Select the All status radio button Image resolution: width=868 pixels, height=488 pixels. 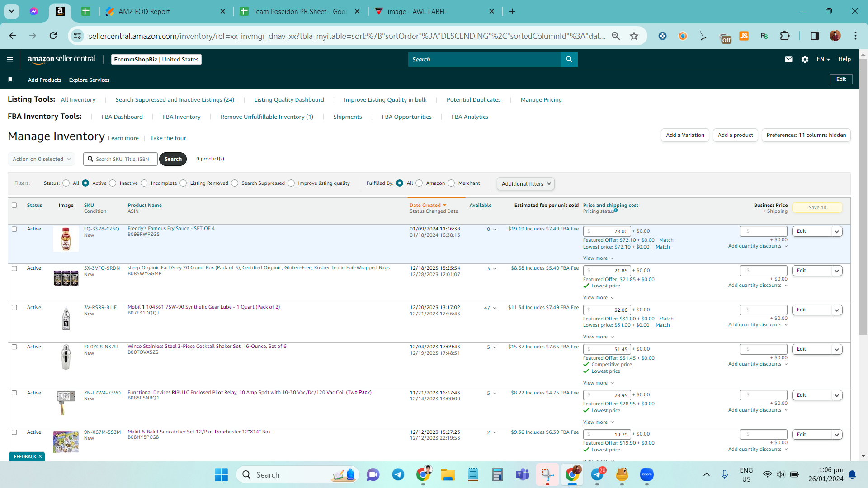click(x=66, y=183)
